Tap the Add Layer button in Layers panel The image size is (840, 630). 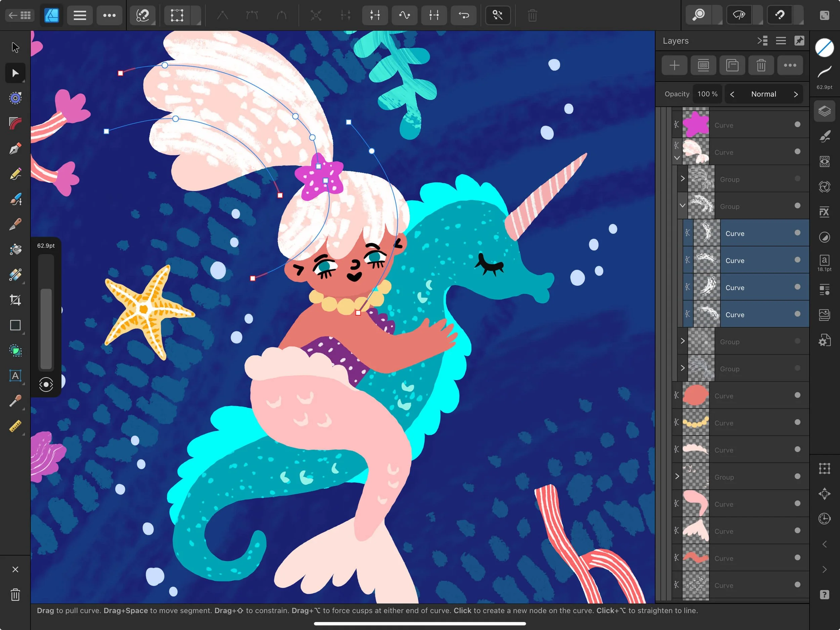coord(674,65)
